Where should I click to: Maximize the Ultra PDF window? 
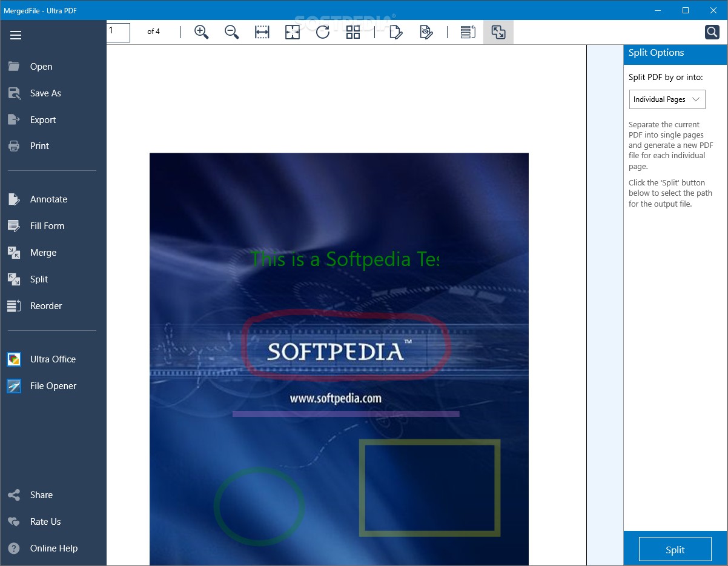click(686, 10)
